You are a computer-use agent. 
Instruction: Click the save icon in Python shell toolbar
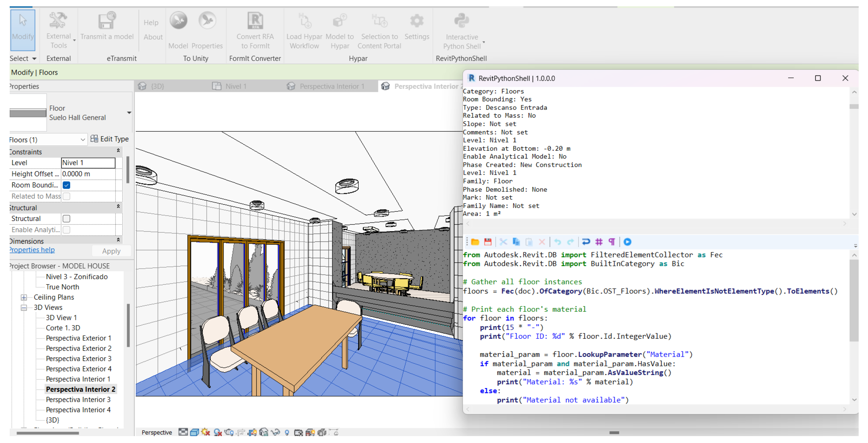pyautogui.click(x=488, y=242)
